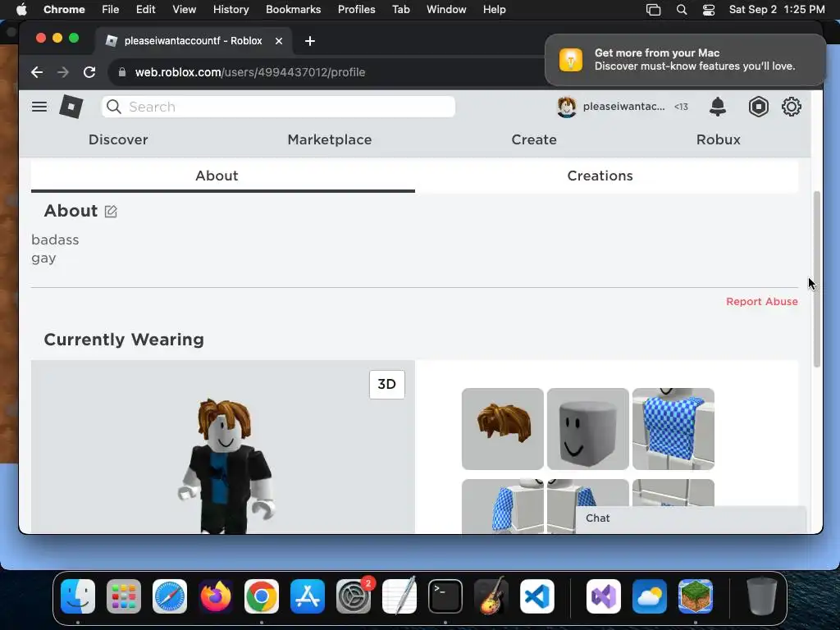Click the date and time in menu bar

tap(777, 10)
